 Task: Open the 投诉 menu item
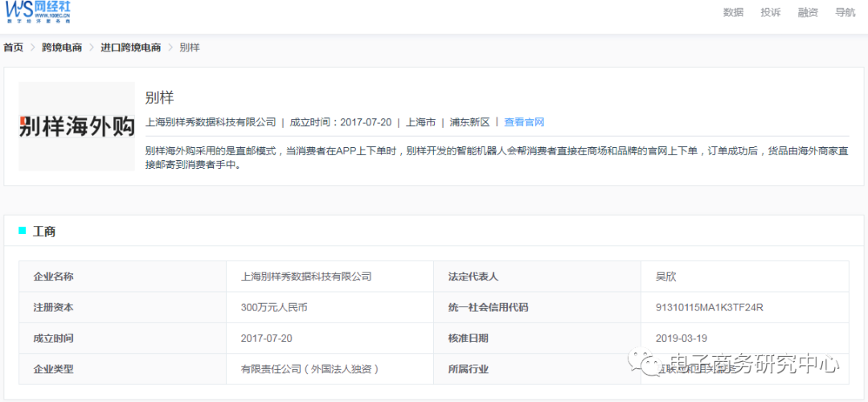(771, 13)
